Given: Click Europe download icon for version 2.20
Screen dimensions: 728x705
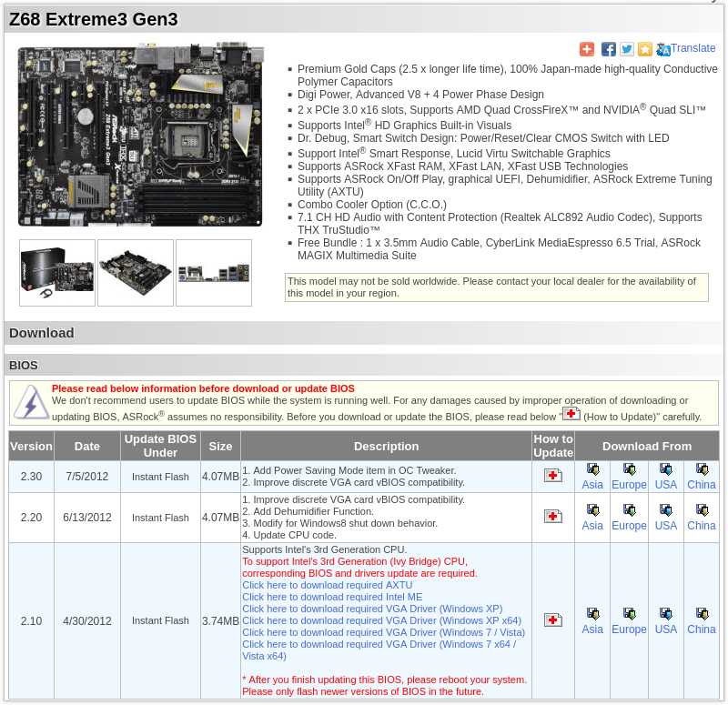Looking at the screenshot, I should [x=629, y=510].
